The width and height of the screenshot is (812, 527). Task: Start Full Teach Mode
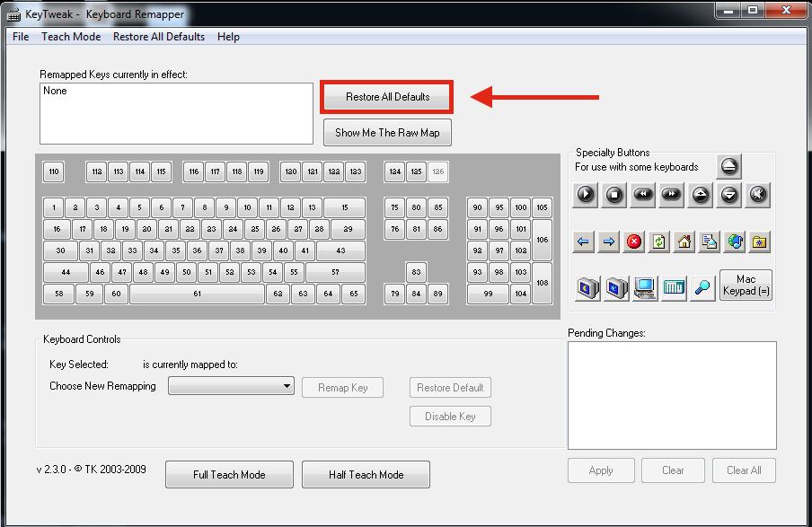tap(229, 475)
